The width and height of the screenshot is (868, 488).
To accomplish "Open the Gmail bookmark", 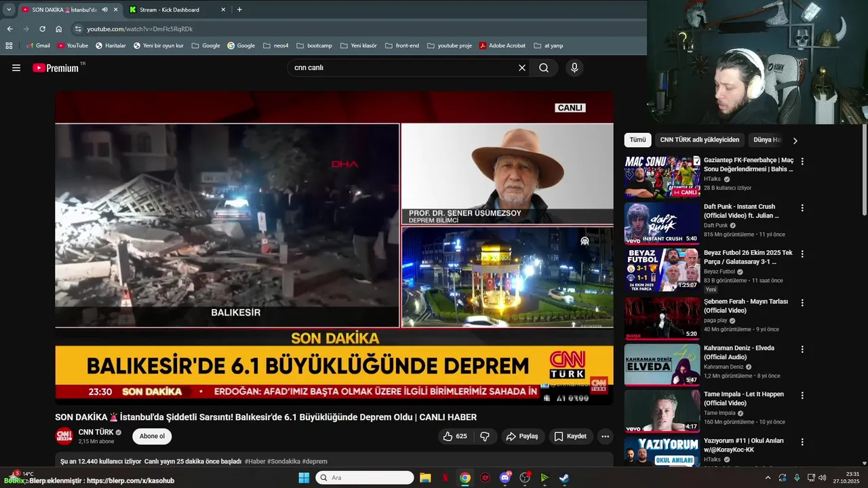I will click(37, 45).
